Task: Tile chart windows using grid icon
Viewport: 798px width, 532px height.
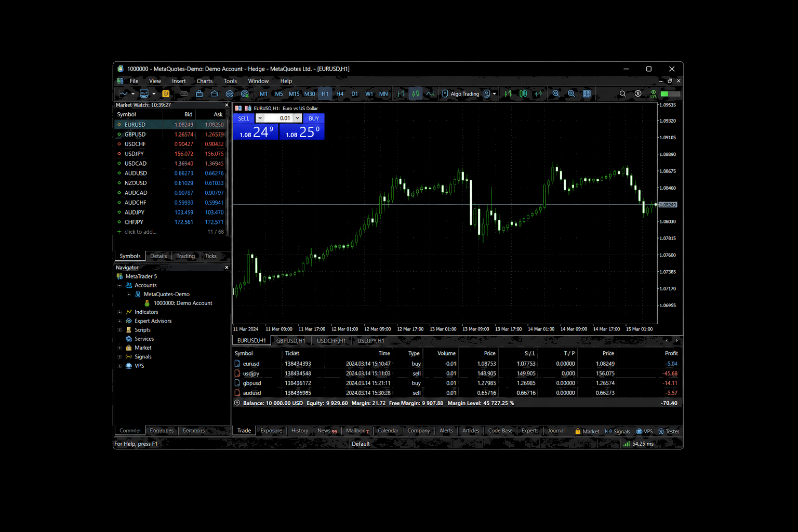Action: (587, 94)
